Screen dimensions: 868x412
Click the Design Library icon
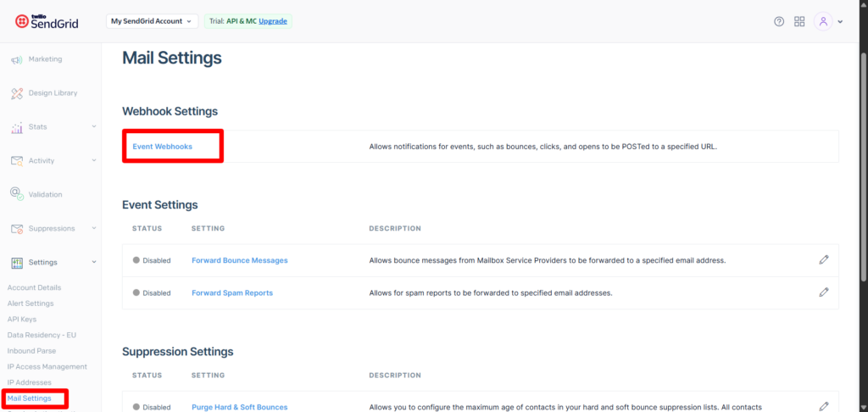[x=16, y=93]
